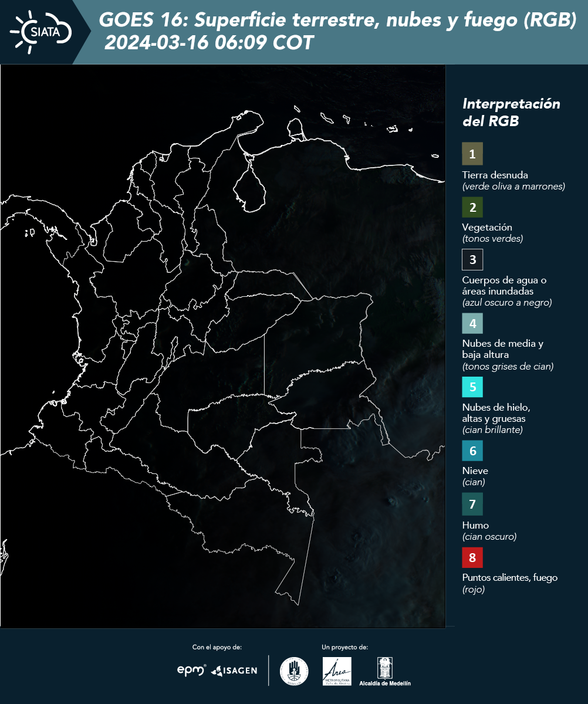Click the 'Nieve' label
The width and height of the screenshot is (588, 704).
click(x=475, y=471)
